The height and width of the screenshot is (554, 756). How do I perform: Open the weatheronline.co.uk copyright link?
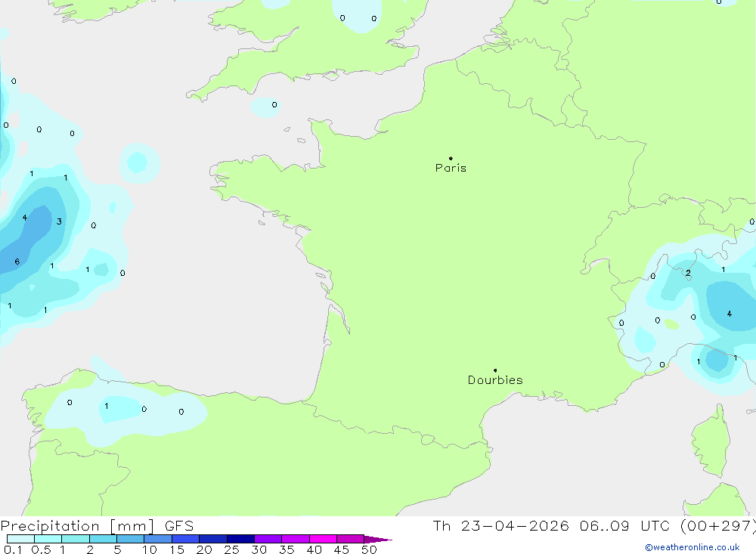pos(692,547)
